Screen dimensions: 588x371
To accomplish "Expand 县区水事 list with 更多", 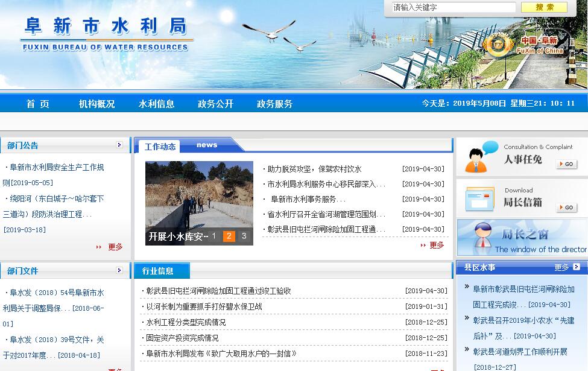I will [561, 267].
